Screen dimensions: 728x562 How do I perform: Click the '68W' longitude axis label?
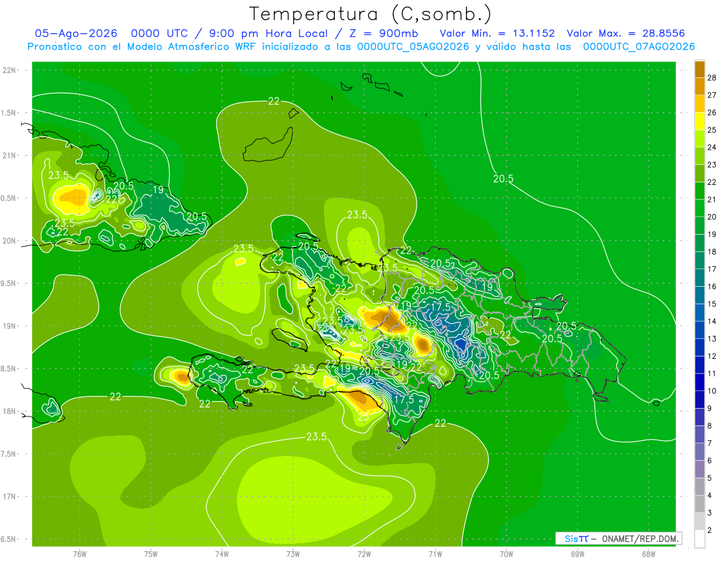[648, 554]
